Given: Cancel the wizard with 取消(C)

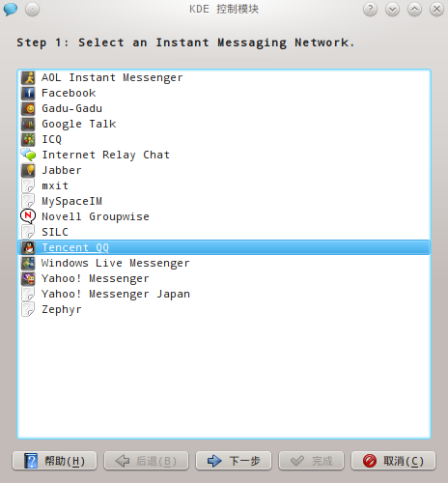Looking at the screenshot, I should pos(393,461).
